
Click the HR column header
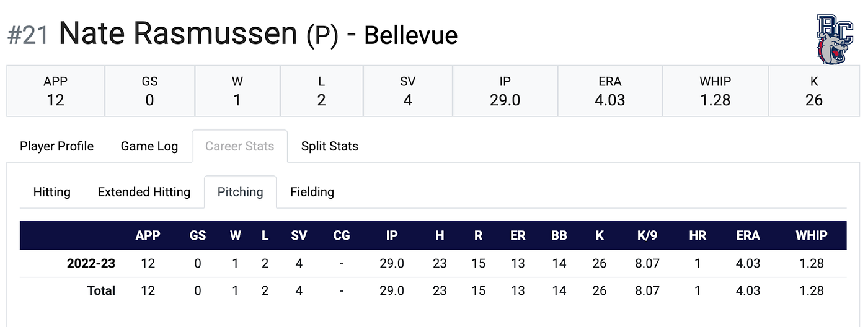[697, 235]
